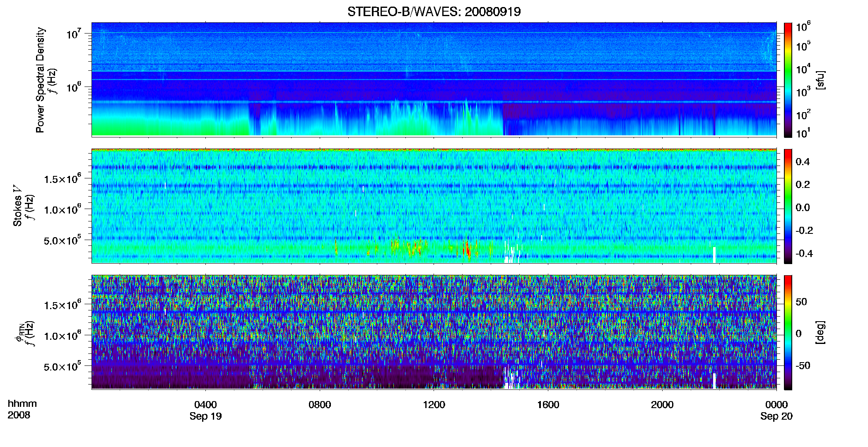
Task: Click the white data gap near 2200 in Stokes panel
Action: (714, 255)
